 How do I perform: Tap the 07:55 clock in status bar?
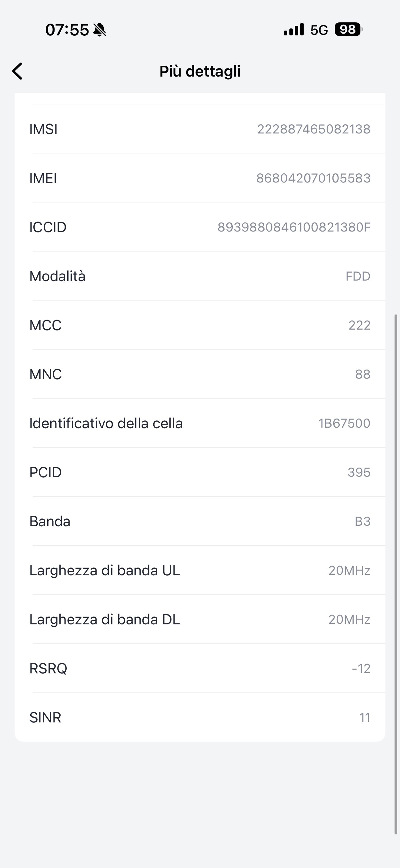(67, 30)
